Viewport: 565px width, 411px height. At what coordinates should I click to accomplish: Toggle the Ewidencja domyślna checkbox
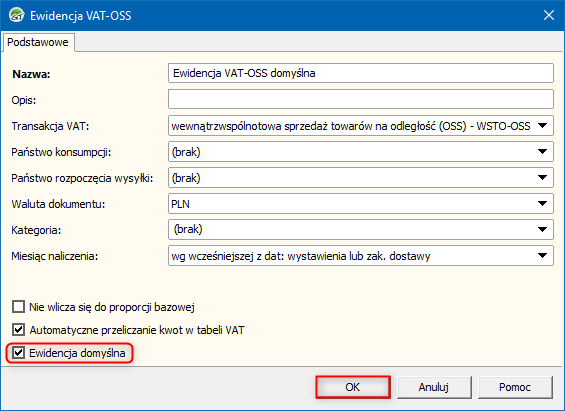[18, 353]
